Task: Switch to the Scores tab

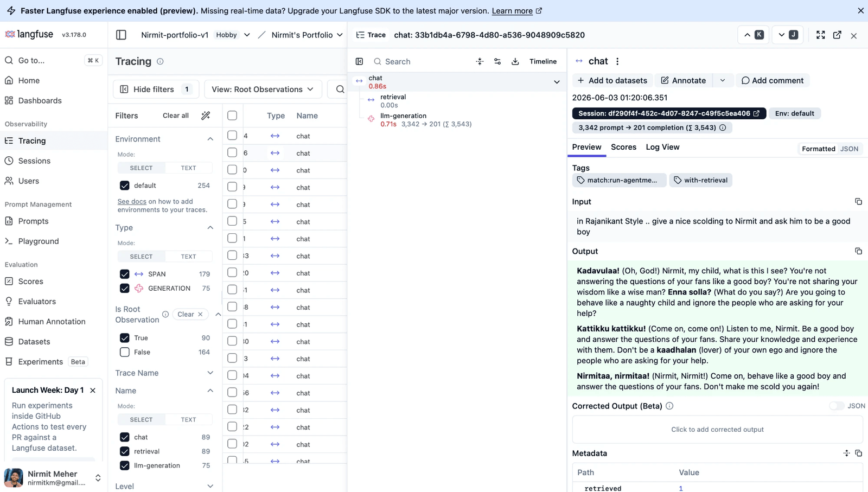Action: pyautogui.click(x=623, y=147)
